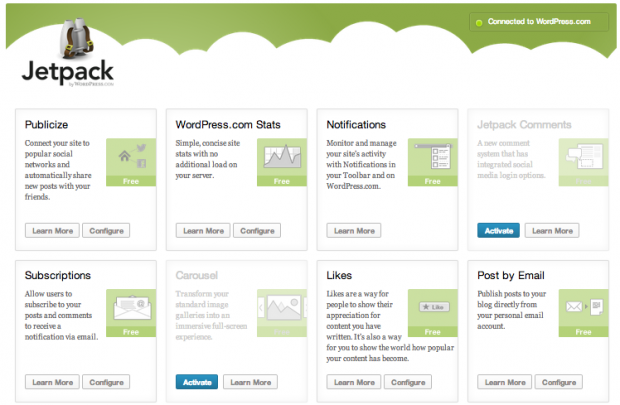Activate Jetpack Comments
Image resolution: width=620 pixels, height=405 pixels.
(498, 231)
